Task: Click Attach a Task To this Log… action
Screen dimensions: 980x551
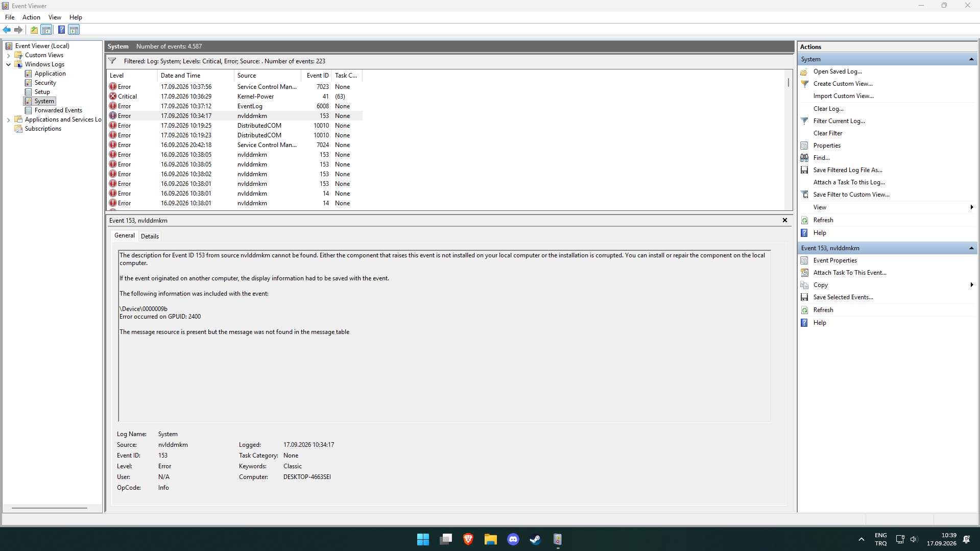Action: click(x=849, y=182)
